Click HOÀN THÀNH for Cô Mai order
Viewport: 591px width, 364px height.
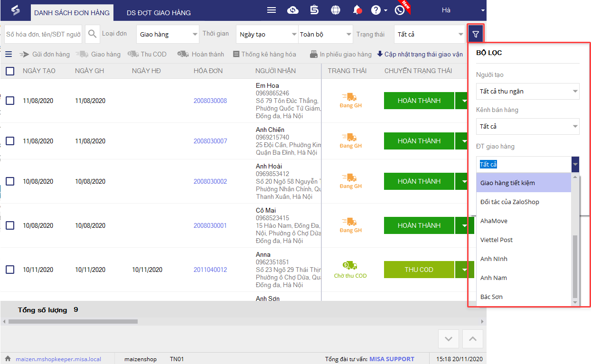[419, 225]
